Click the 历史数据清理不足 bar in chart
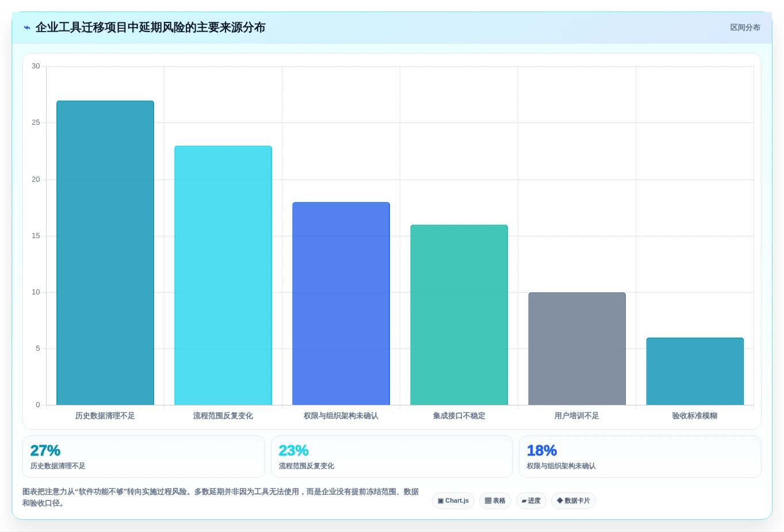Screen dimensions: 784x532 coord(105,253)
